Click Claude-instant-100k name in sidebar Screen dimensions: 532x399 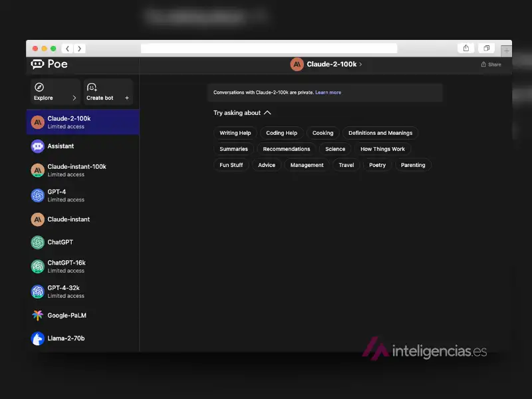point(76,167)
